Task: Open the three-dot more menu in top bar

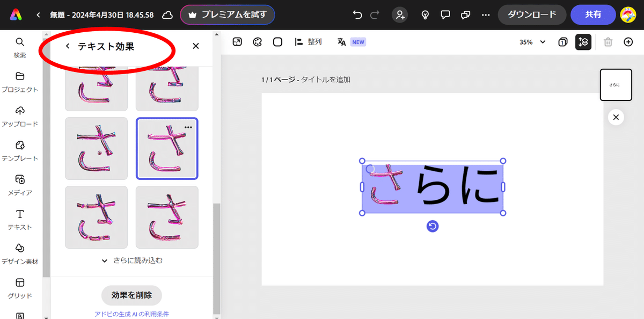Action: pyautogui.click(x=486, y=15)
